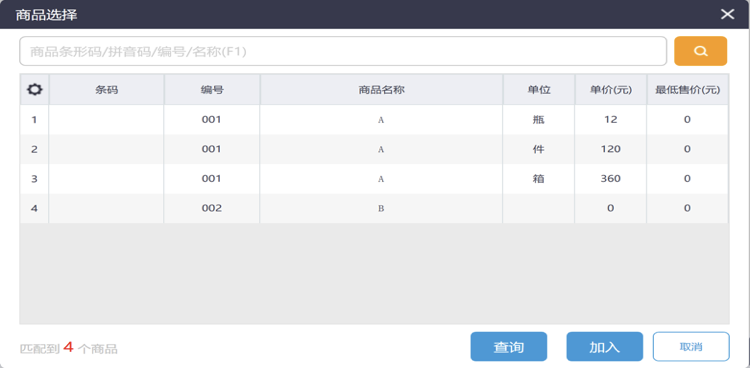Open column settings gear icon
750x368 pixels.
pyautogui.click(x=34, y=89)
